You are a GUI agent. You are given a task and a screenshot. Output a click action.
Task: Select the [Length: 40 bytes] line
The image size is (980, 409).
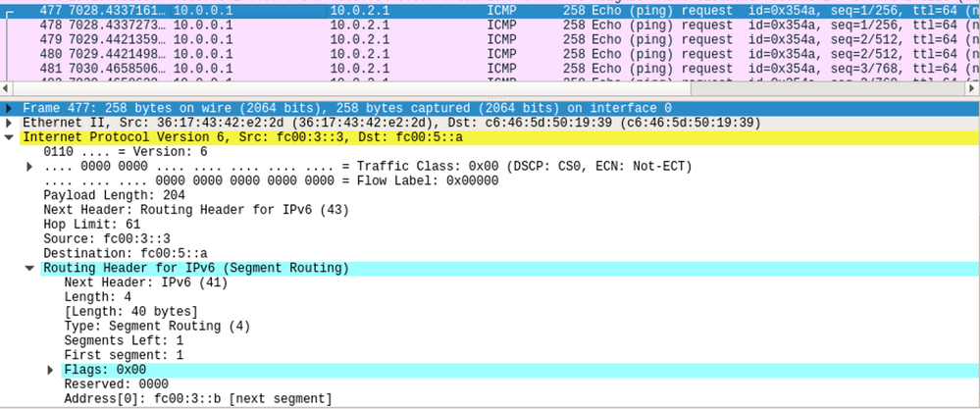(x=131, y=312)
